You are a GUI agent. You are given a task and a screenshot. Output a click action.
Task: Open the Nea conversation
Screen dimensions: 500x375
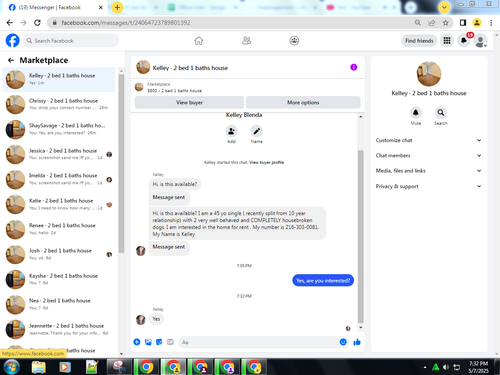tap(59, 304)
